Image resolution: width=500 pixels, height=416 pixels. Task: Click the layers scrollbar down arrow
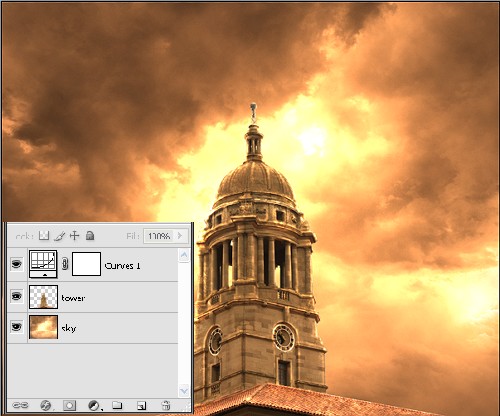(184, 390)
